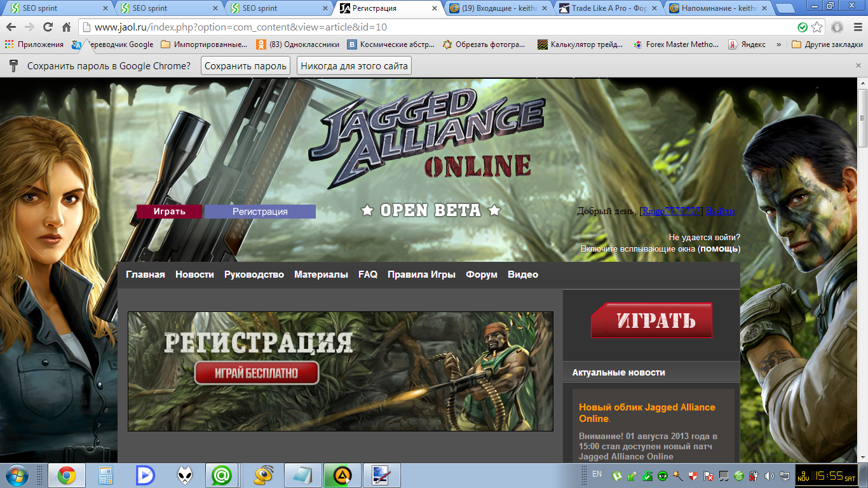Open the magic wand tray icon
Screen dimensions: 868x488
click(677, 475)
